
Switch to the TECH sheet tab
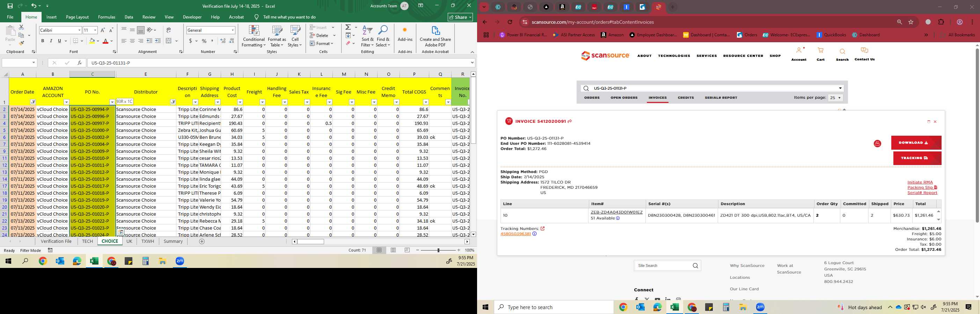click(88, 241)
